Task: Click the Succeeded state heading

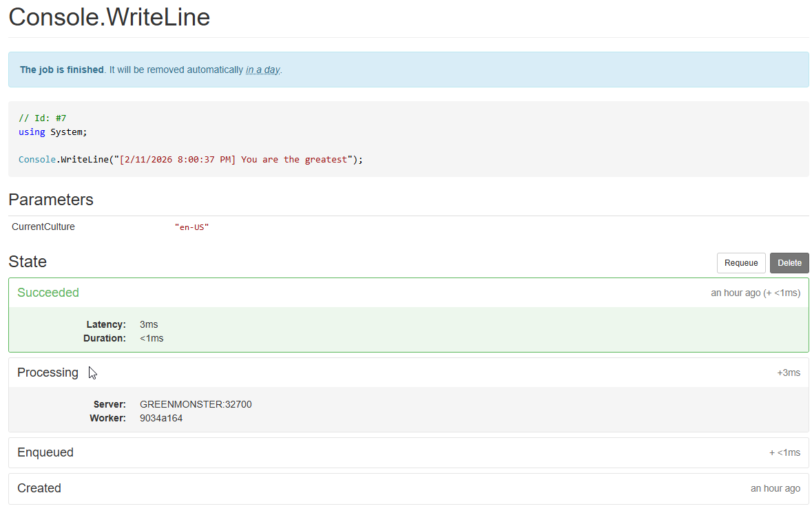Action: click(x=48, y=293)
